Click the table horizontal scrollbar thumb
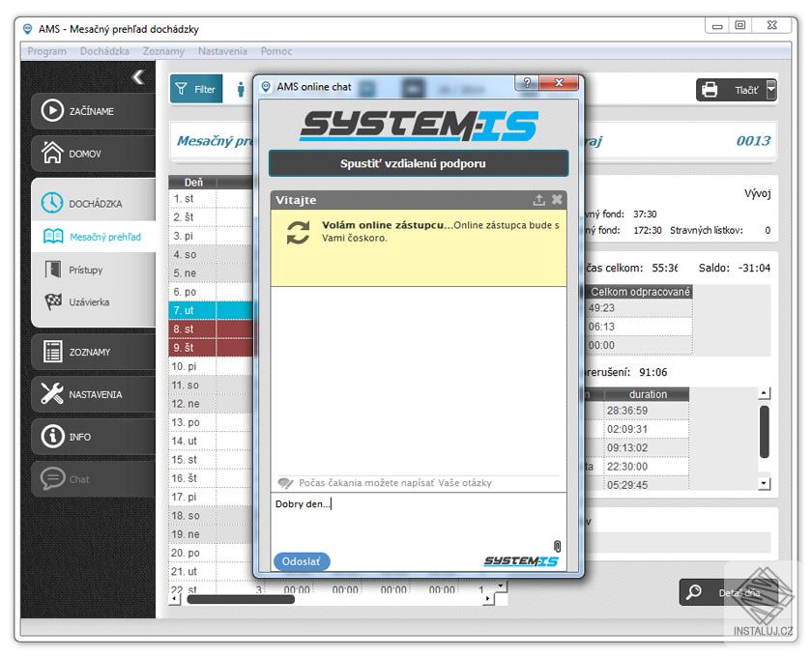 (241, 599)
